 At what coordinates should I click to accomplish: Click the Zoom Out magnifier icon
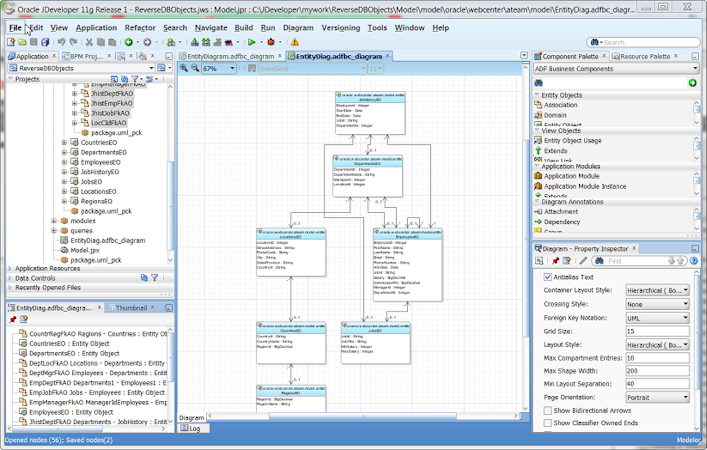pyautogui.click(x=195, y=69)
